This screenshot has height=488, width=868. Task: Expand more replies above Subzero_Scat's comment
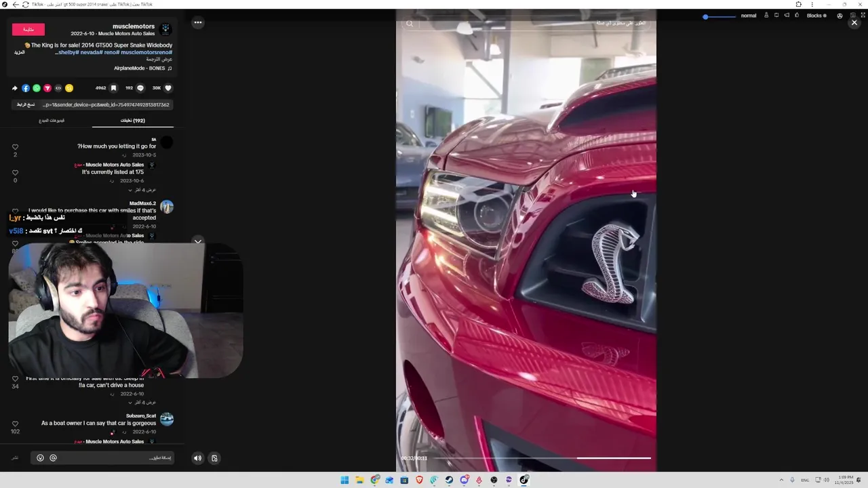click(142, 402)
